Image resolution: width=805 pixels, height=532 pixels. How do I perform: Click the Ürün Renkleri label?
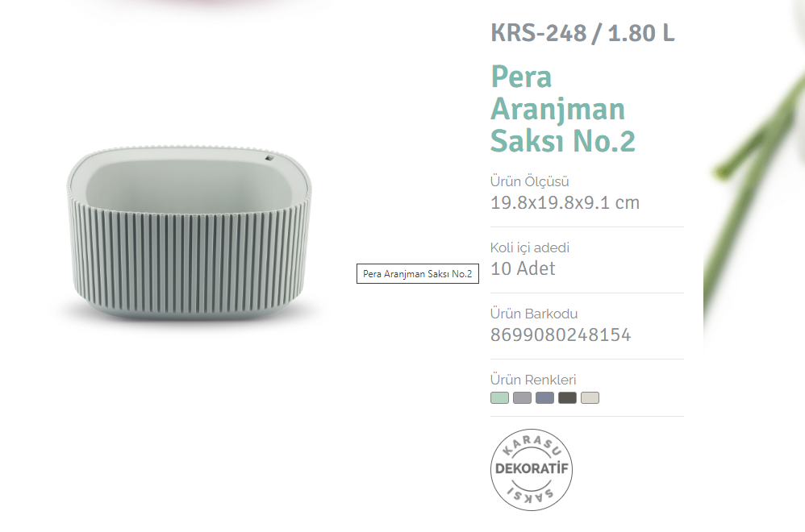point(533,380)
